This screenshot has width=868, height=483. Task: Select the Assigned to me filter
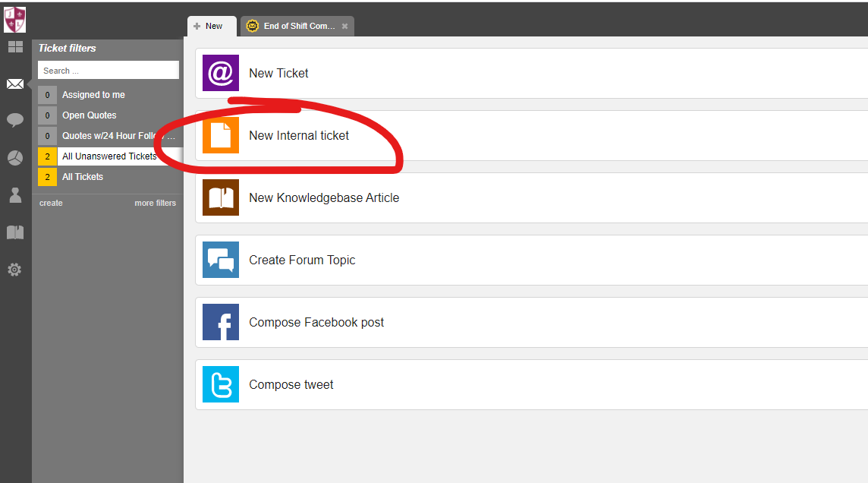[110, 95]
